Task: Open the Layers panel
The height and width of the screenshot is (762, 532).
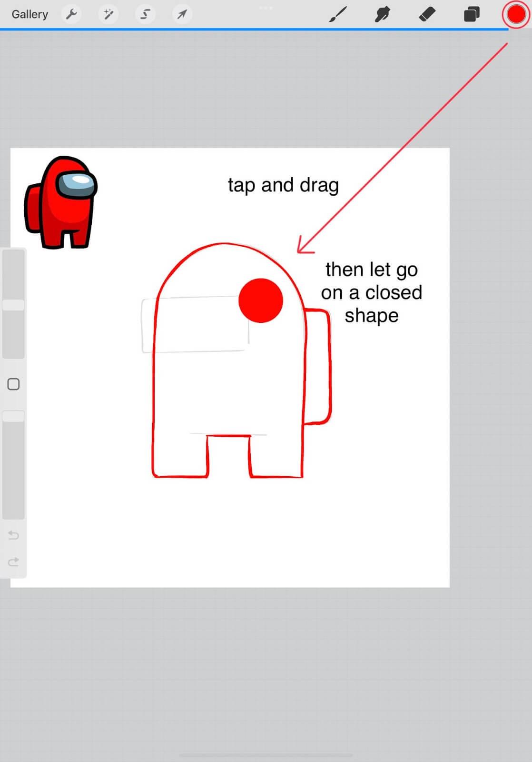Action: pos(472,14)
